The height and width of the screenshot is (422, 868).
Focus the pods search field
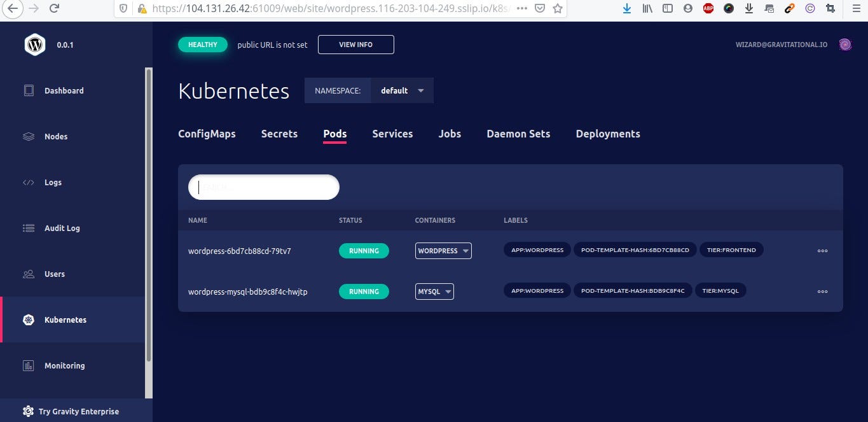(x=264, y=187)
